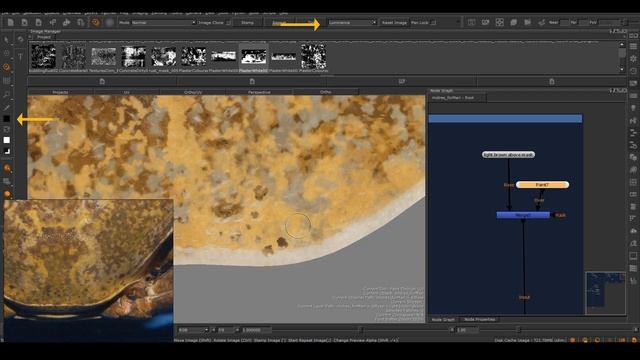Open the f-stop dropdown beside RGB
640x360 pixels.
pyautogui.click(x=227, y=330)
